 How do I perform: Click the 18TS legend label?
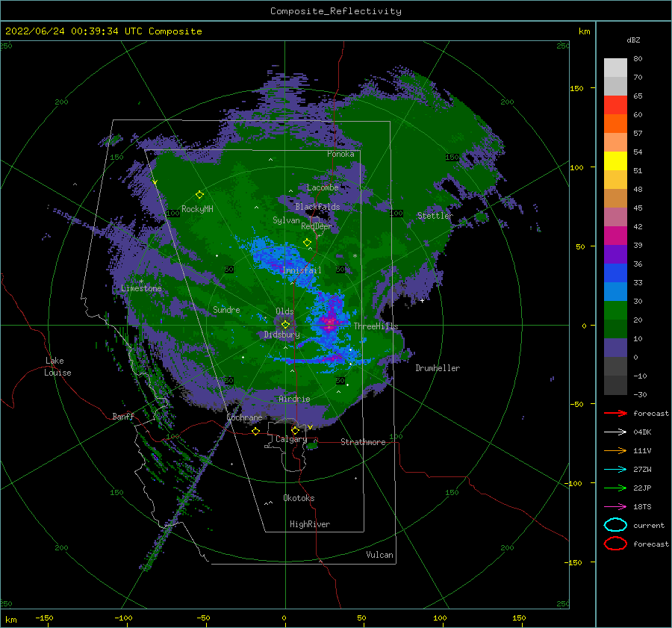pos(642,507)
